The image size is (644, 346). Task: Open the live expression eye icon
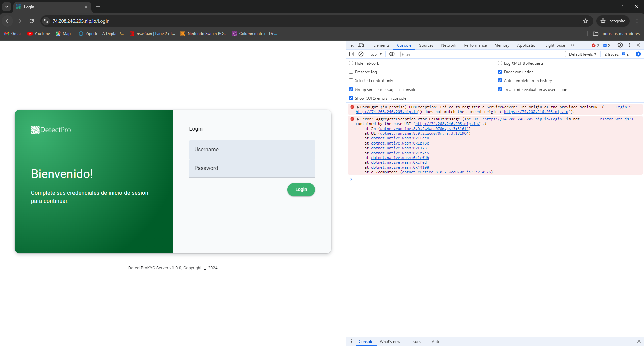tap(392, 54)
